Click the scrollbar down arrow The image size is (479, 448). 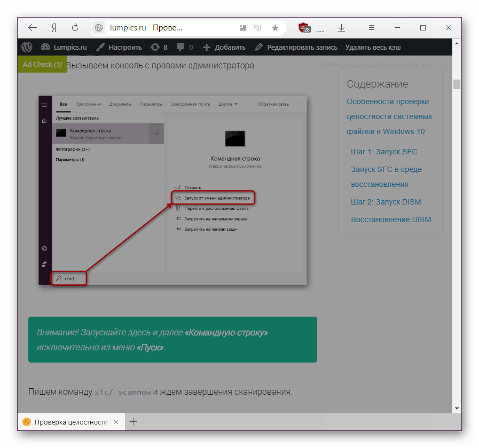click(457, 408)
